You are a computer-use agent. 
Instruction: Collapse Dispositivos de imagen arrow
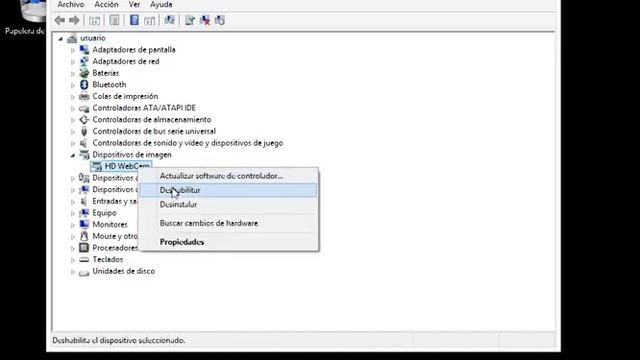tap(73, 156)
